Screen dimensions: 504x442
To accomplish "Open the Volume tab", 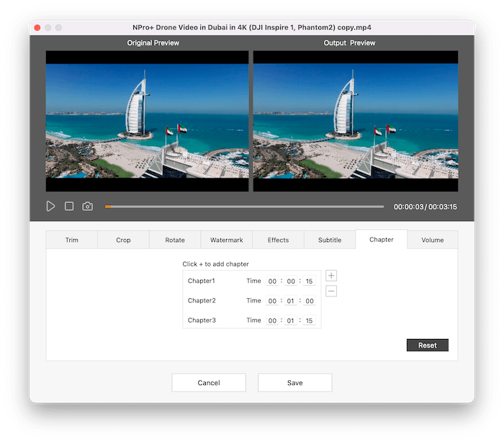I will (433, 240).
